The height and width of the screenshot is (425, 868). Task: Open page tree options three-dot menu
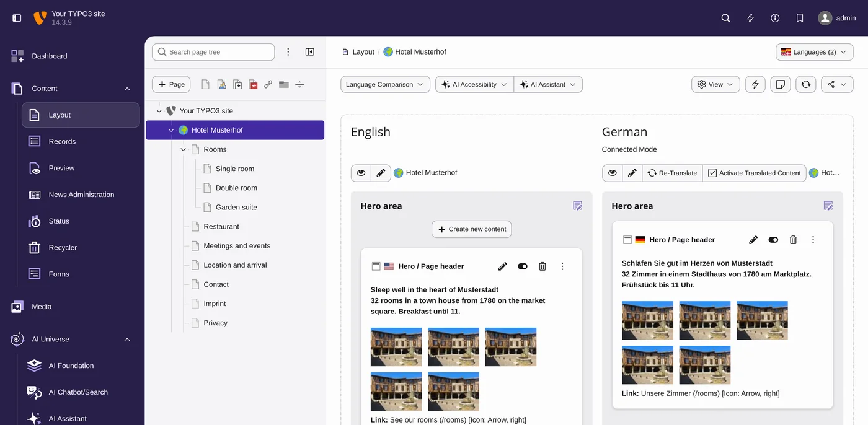pos(288,52)
